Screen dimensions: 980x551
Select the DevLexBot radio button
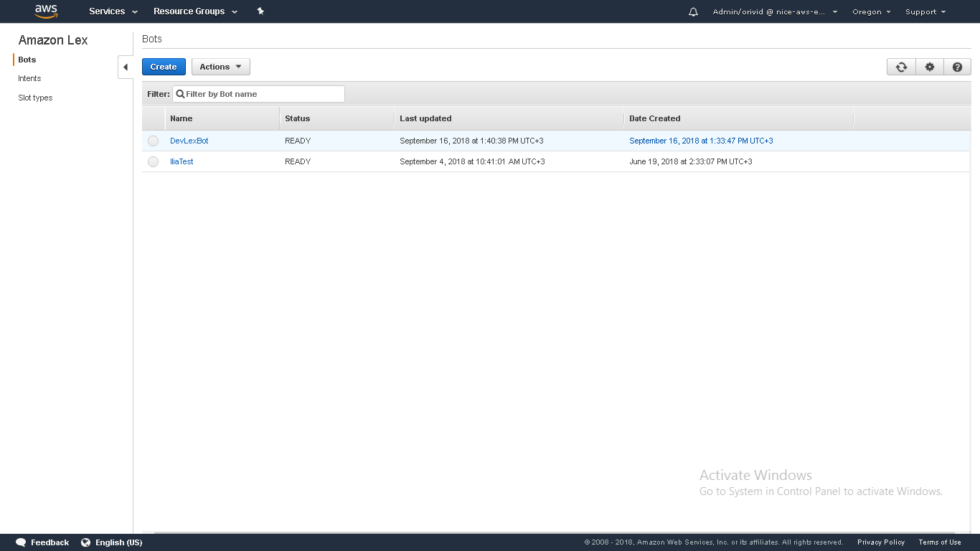(153, 141)
